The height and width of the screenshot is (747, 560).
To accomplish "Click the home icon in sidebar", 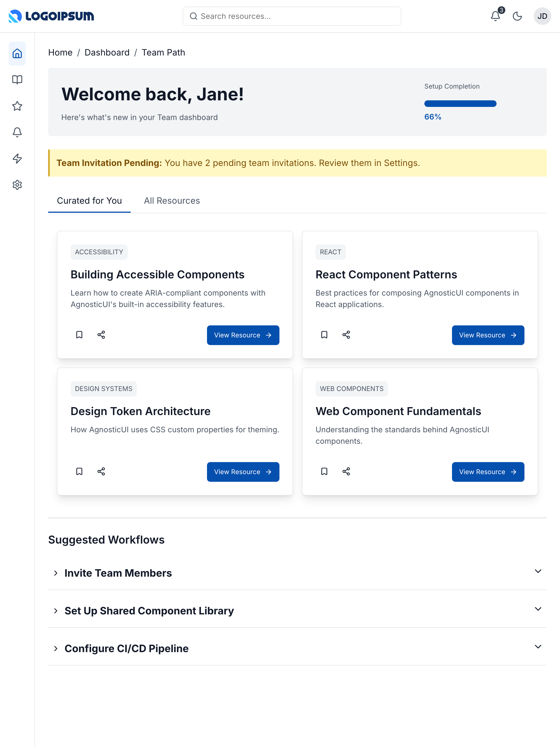I will [x=17, y=53].
